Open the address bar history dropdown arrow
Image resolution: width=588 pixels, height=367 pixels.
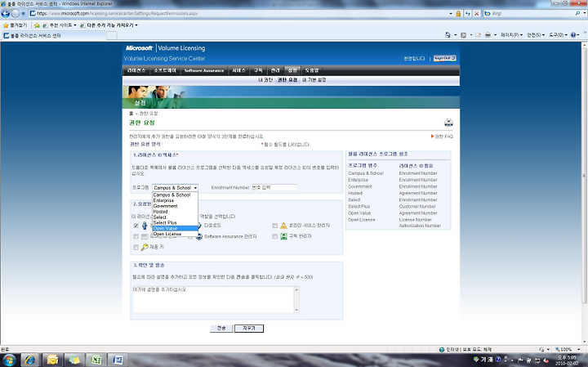click(x=451, y=14)
